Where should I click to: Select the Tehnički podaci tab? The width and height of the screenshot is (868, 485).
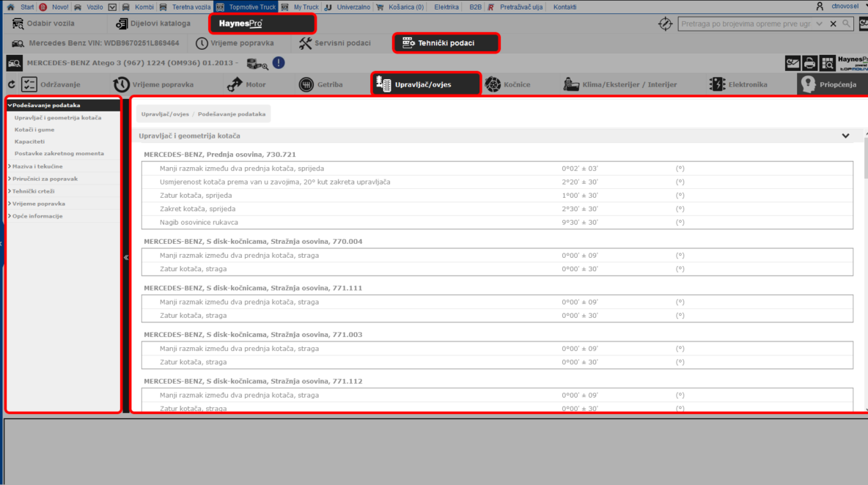pos(446,43)
